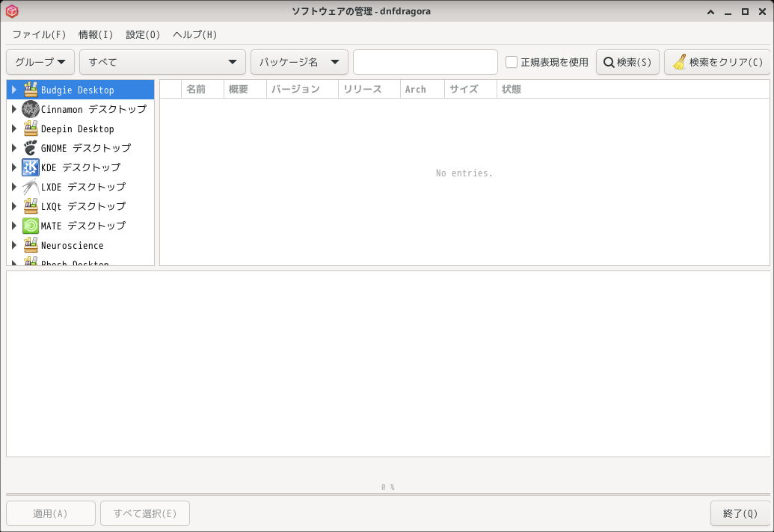This screenshot has width=774, height=532.
Task: Expand the MATE デスクトップ tree node
Action: point(14,226)
